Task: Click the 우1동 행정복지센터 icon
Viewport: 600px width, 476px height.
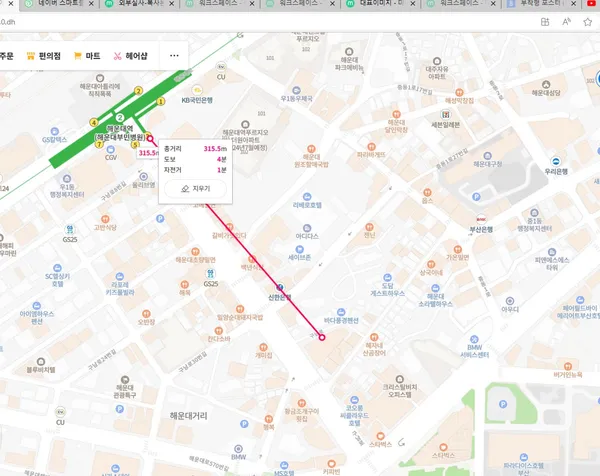Action: pyautogui.click(x=67, y=178)
